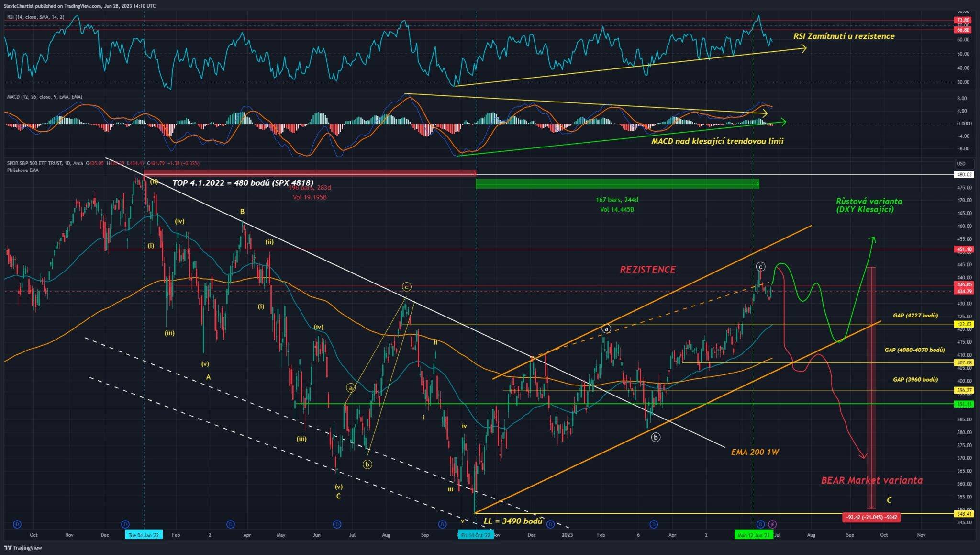Open dividend marker above Tue 04 Jan '22 label

(x=125, y=524)
